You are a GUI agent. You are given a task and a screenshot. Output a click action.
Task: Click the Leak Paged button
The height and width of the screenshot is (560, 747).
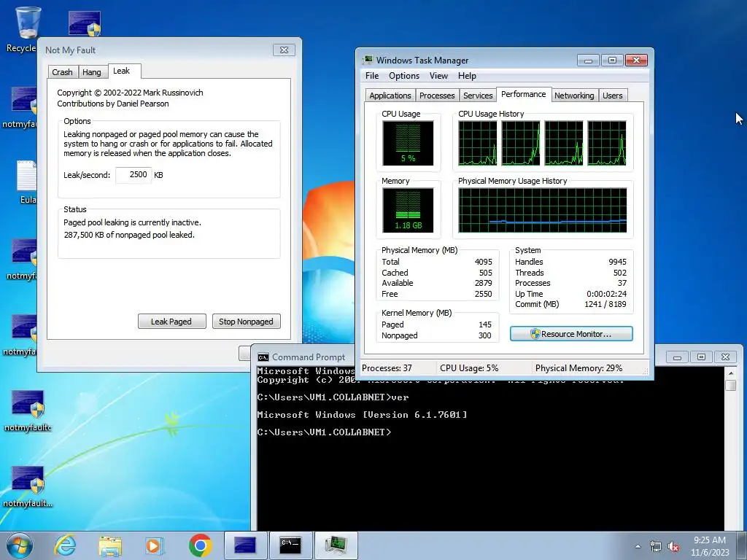click(171, 322)
